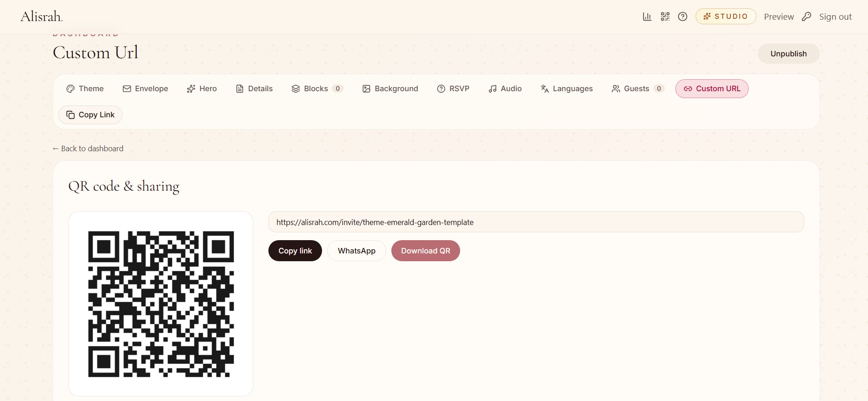Select the Hero tab
This screenshot has width=868, height=401.
[202, 88]
